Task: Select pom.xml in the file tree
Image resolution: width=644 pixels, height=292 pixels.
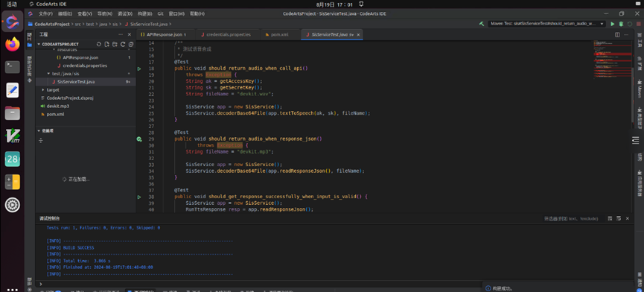Action: click(55, 114)
